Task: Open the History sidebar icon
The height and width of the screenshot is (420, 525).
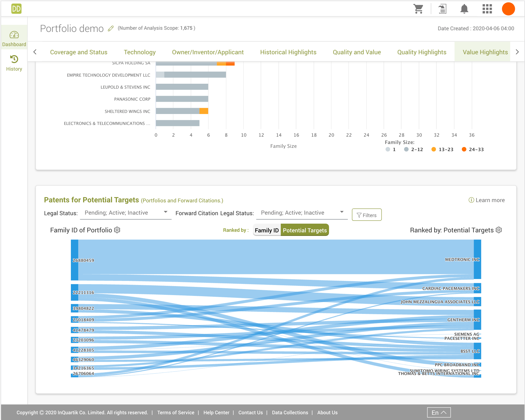Action: (x=14, y=63)
